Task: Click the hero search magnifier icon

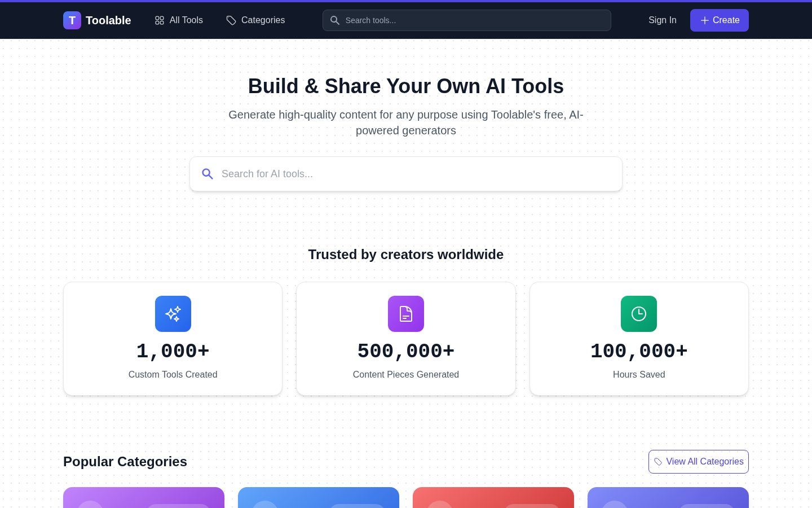Action: tap(208, 174)
